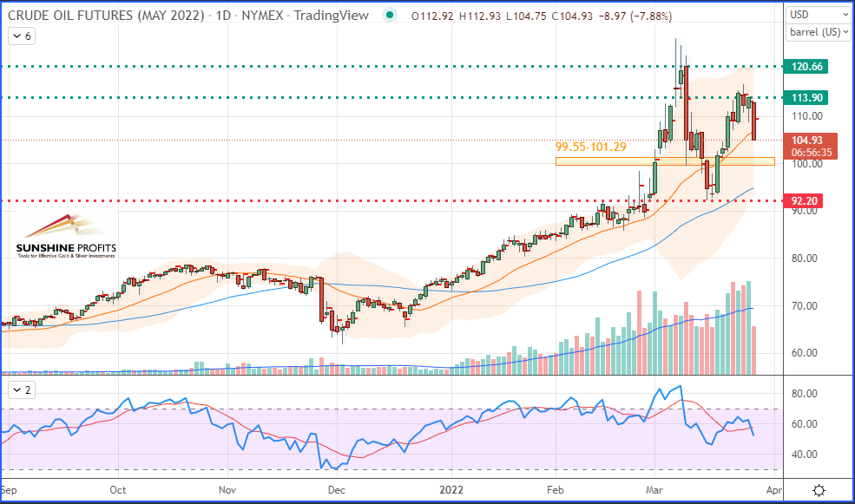Open the USD currency dropdown
Image resolution: width=855 pixels, height=504 pixels.
click(x=818, y=15)
